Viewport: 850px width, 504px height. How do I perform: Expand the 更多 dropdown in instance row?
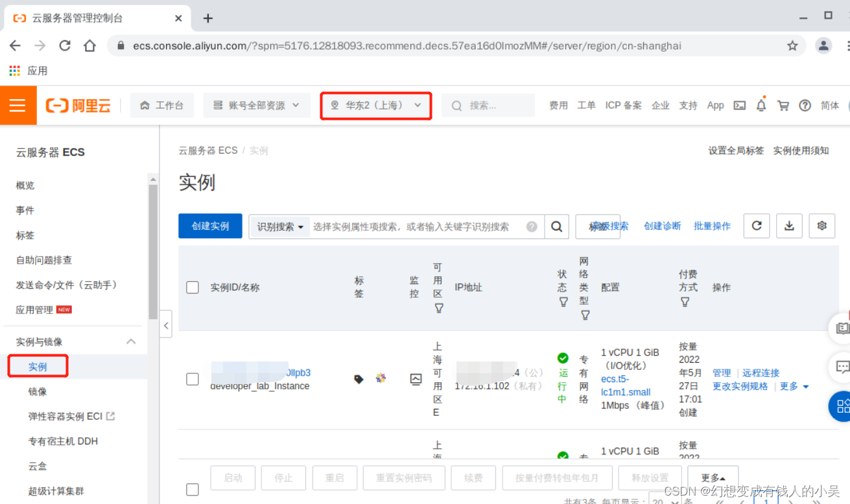pyautogui.click(x=794, y=386)
